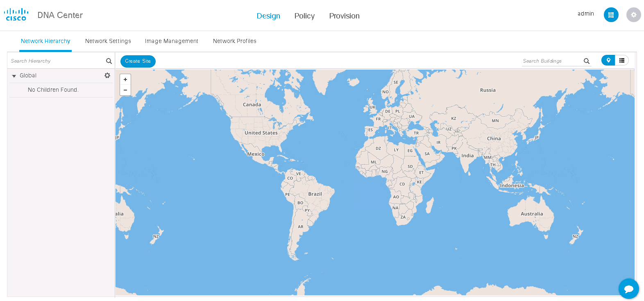Screen dimensions: 644x301
Task: Click the admin user label
Action: (586, 14)
